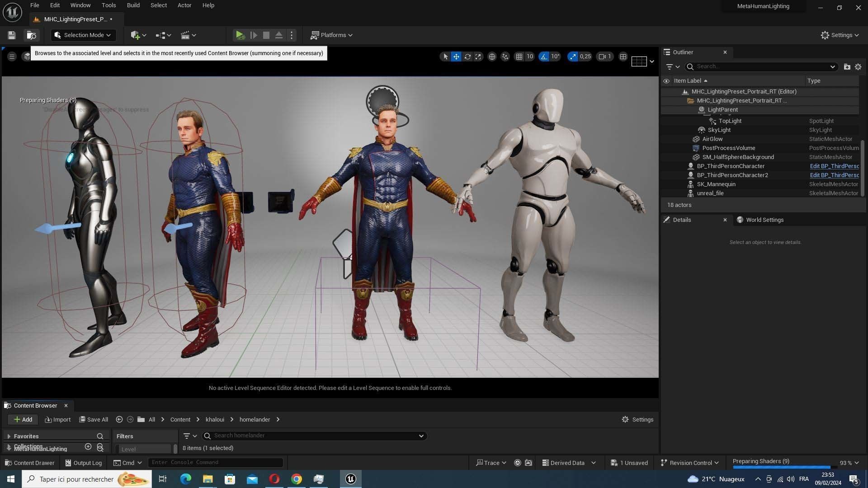This screenshot has height=488, width=868.
Task: Toggle scale snapping icon
Action: click(573, 56)
